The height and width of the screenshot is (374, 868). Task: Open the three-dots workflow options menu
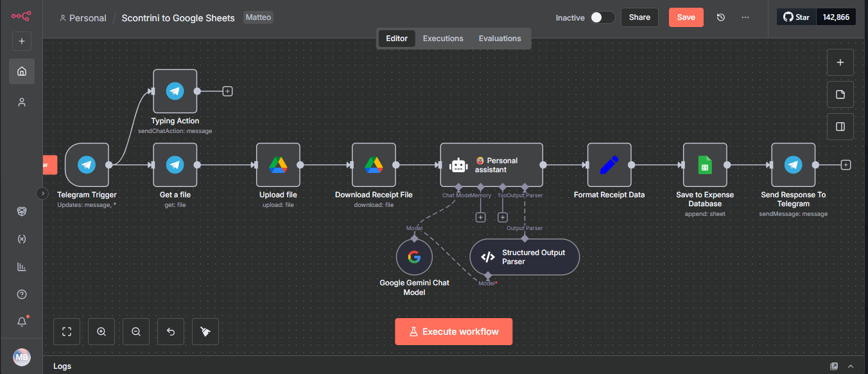[x=745, y=17]
